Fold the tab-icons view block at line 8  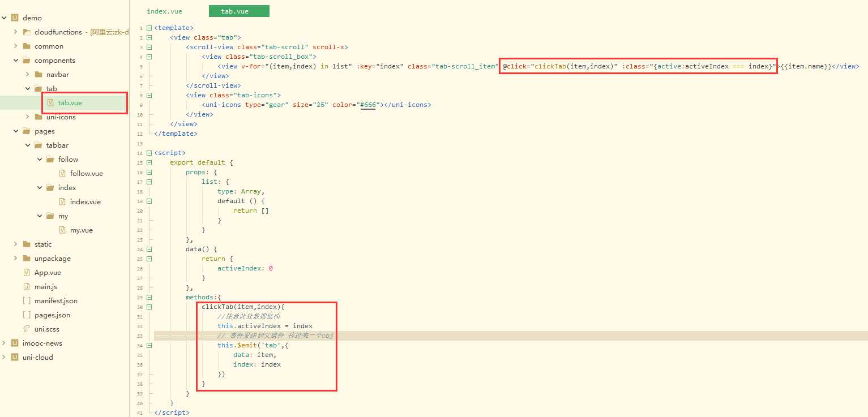click(149, 95)
